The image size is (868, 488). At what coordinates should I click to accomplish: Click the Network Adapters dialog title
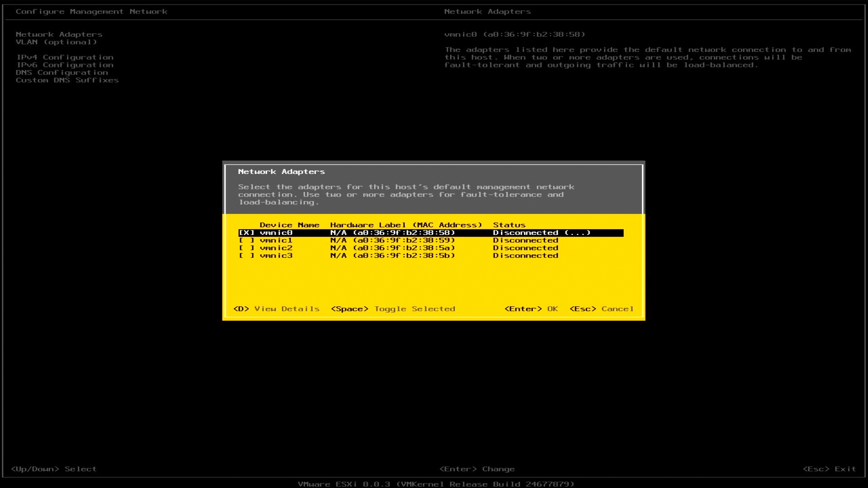point(282,172)
